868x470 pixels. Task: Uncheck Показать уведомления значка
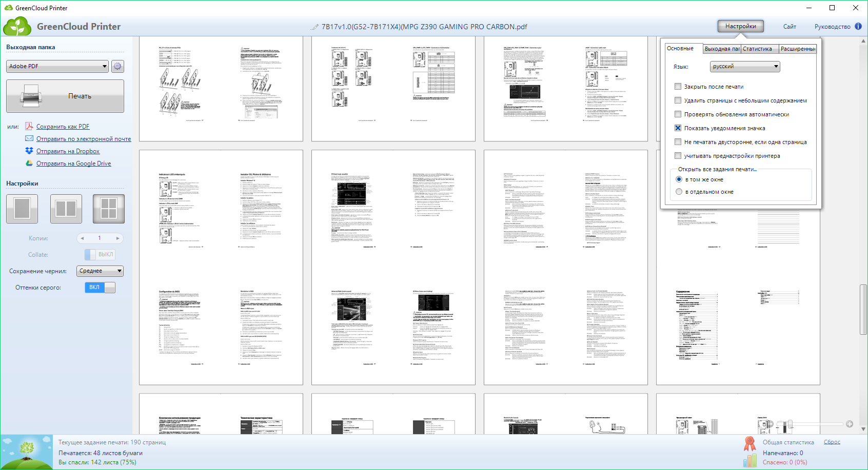tap(678, 128)
